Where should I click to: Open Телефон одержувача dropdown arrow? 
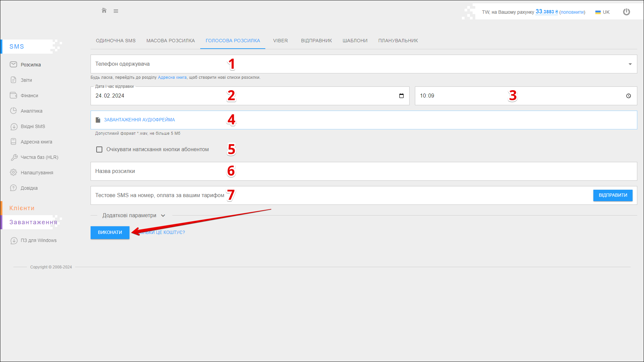click(x=630, y=64)
